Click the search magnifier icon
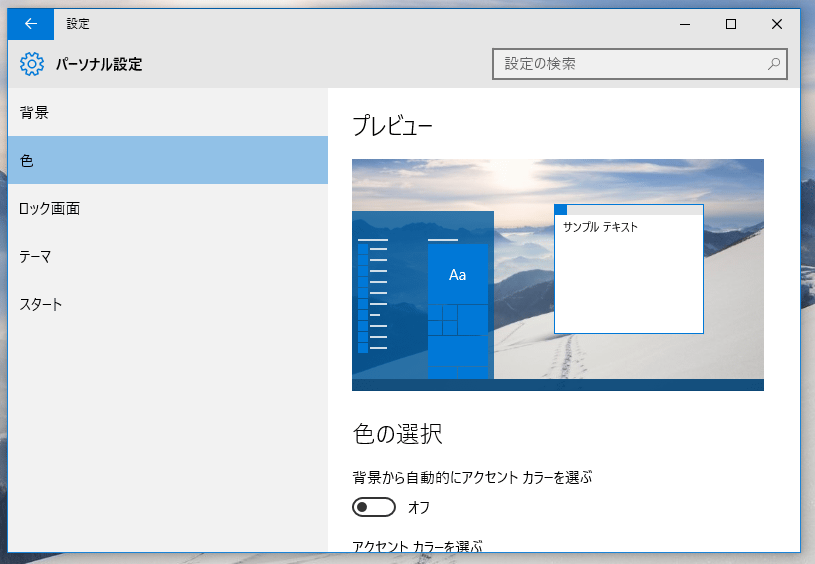Screen dimensions: 815x564 point(774,64)
